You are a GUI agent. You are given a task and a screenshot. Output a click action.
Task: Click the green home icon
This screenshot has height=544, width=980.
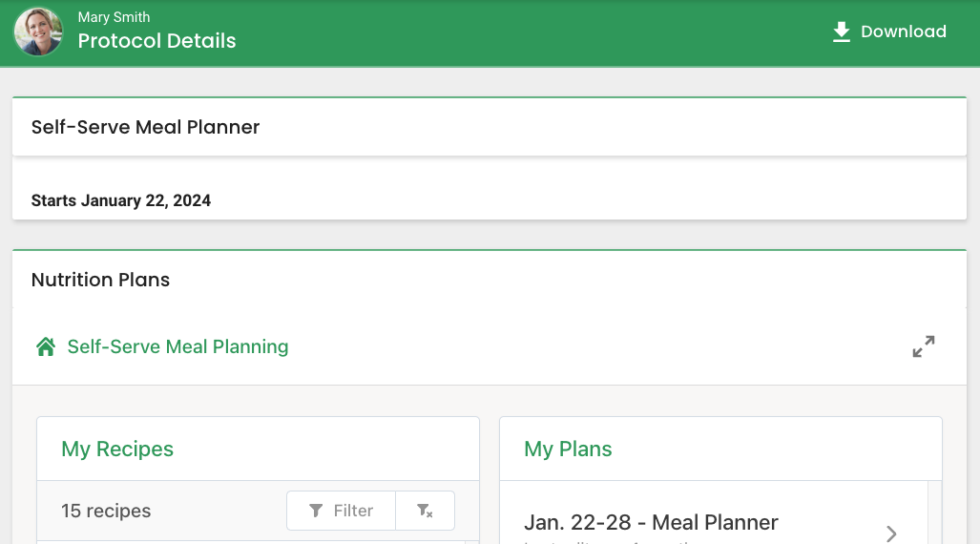click(x=46, y=346)
